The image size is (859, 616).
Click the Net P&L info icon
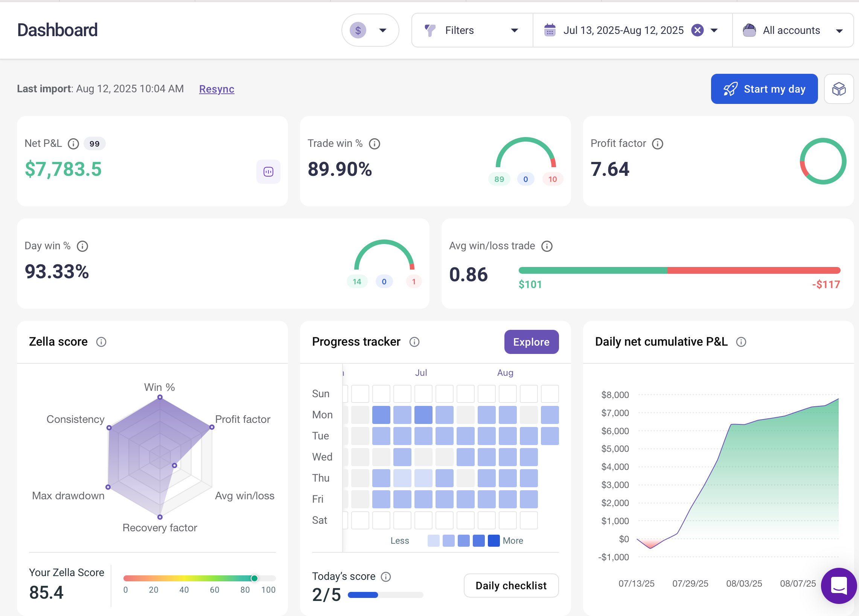point(73,144)
